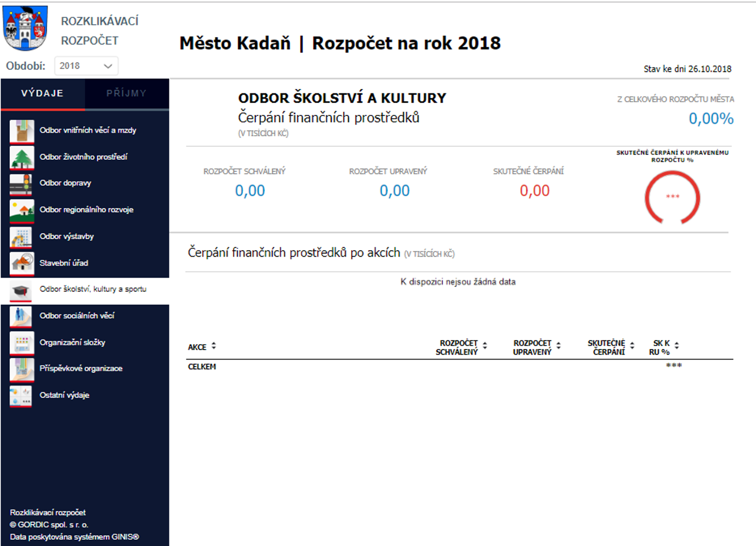The image size is (756, 546).
Task: Open Odbor sociálních věcí people icon
Action: [x=22, y=316]
